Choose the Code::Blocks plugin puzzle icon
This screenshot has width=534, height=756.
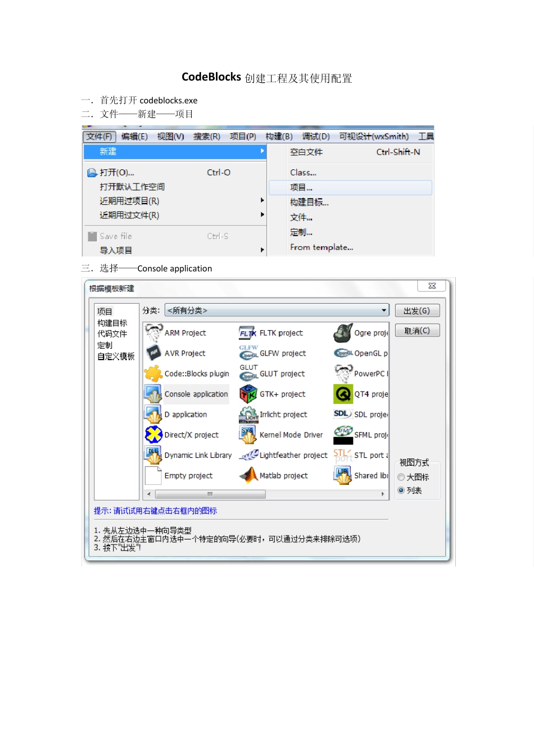(153, 373)
